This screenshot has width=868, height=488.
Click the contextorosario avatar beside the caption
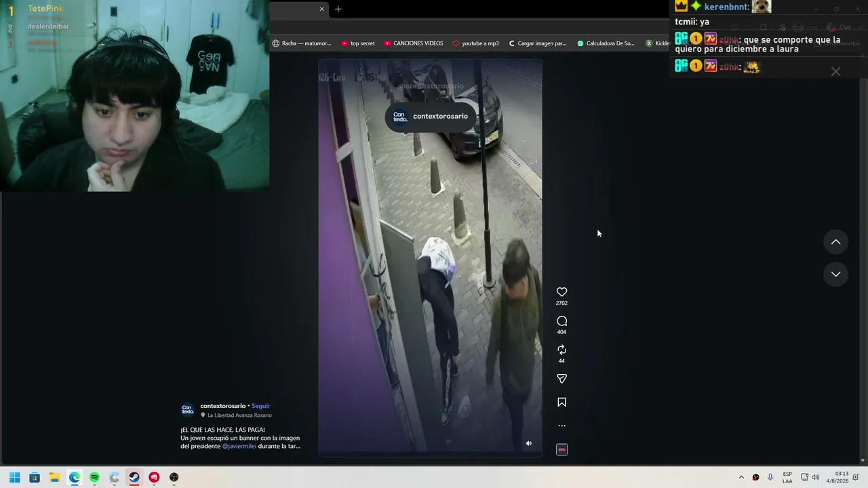click(188, 409)
